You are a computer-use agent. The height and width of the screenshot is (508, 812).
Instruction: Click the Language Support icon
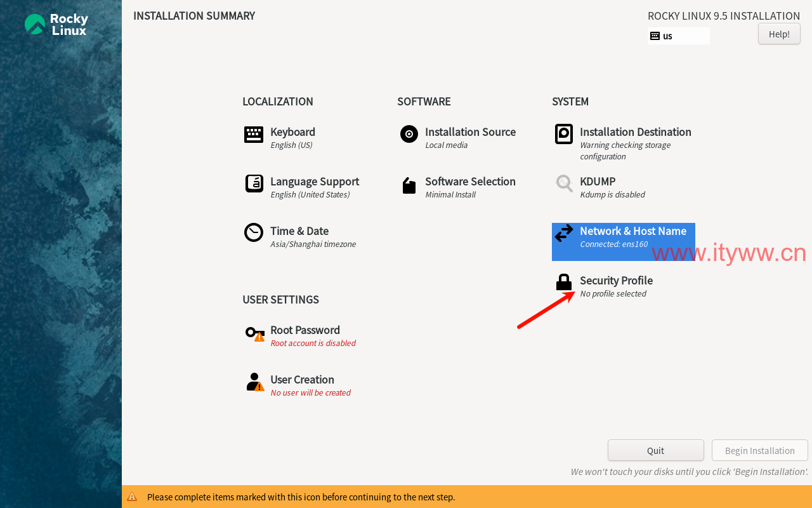coord(254,184)
